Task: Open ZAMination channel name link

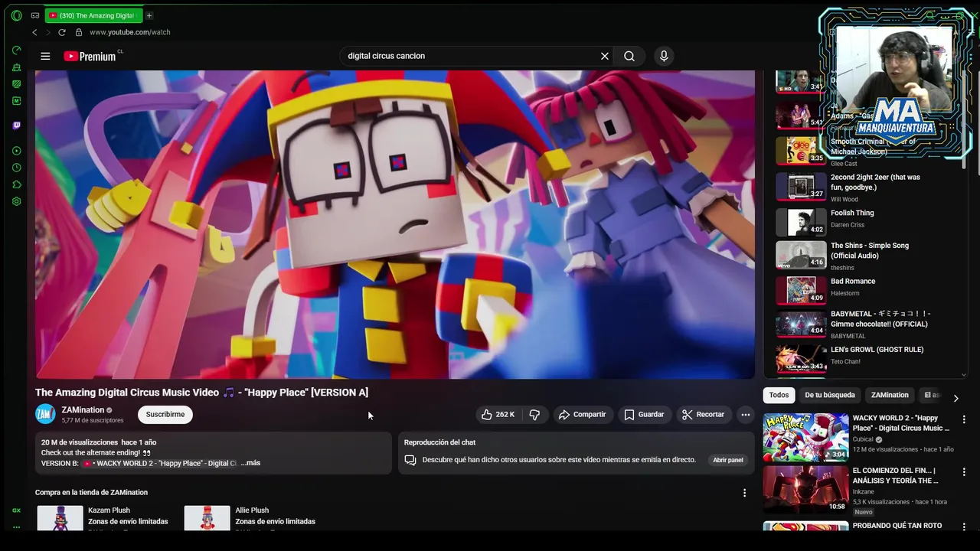Action: 83,410
